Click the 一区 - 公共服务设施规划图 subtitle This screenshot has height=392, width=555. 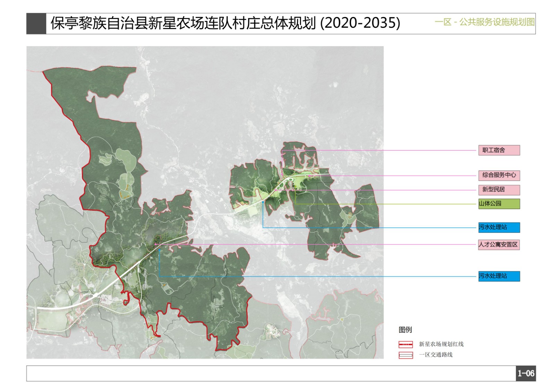tap(484, 22)
